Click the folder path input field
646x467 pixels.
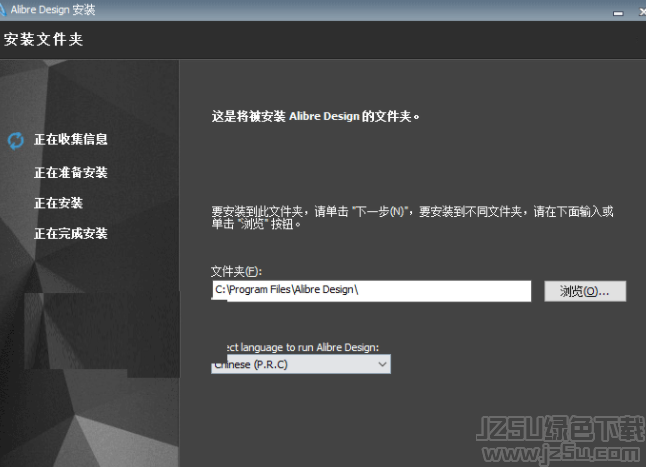point(371,290)
